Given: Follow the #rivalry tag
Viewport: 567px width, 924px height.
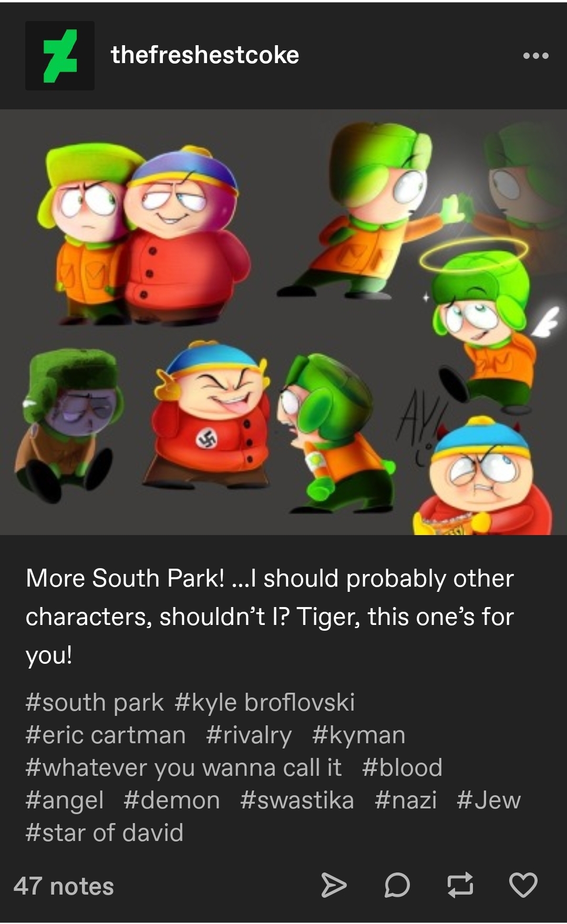Looking at the screenshot, I should click(249, 735).
